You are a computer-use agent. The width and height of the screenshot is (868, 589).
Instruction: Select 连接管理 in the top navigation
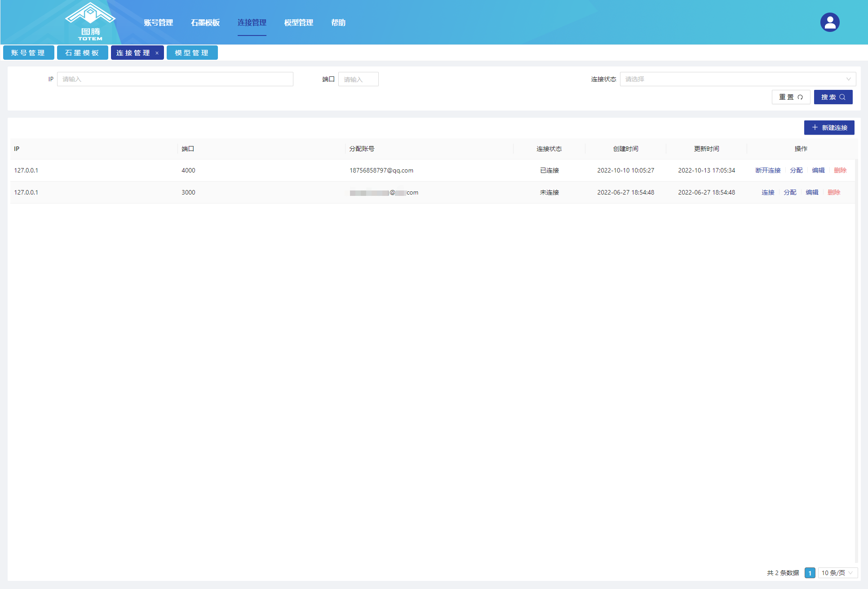tap(252, 22)
